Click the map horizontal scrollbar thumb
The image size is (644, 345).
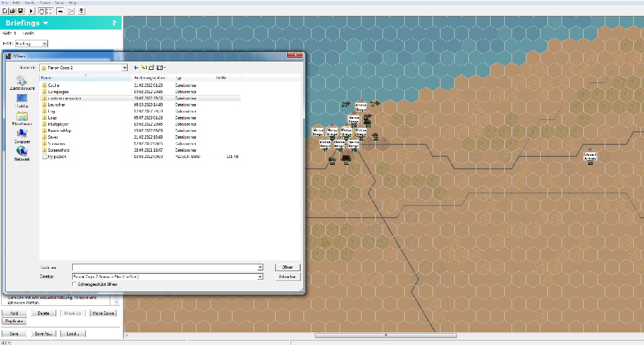point(385,335)
